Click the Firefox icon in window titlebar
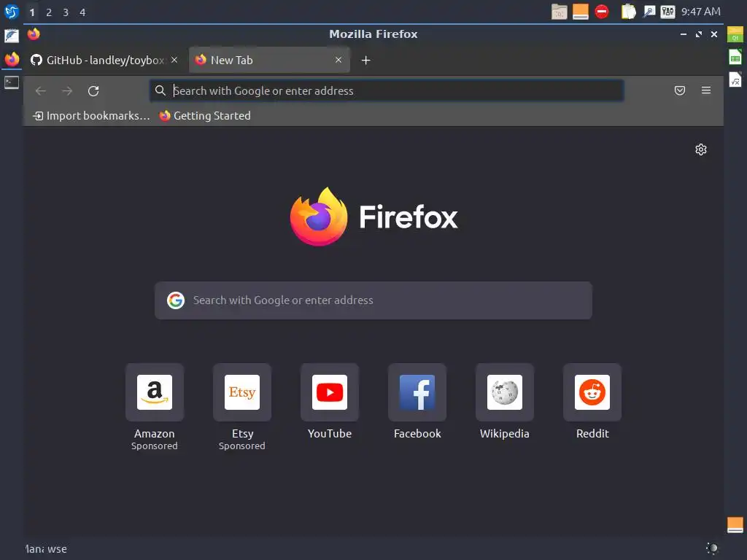 coord(34,34)
